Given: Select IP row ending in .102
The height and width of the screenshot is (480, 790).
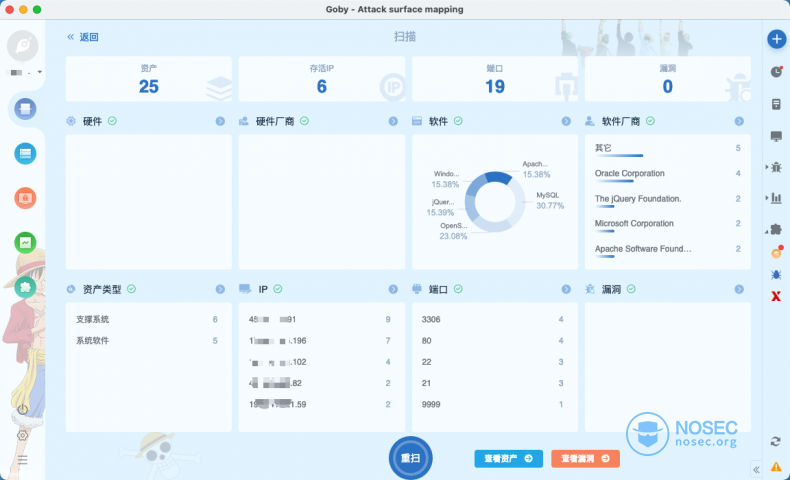Looking at the screenshot, I should click(322, 362).
